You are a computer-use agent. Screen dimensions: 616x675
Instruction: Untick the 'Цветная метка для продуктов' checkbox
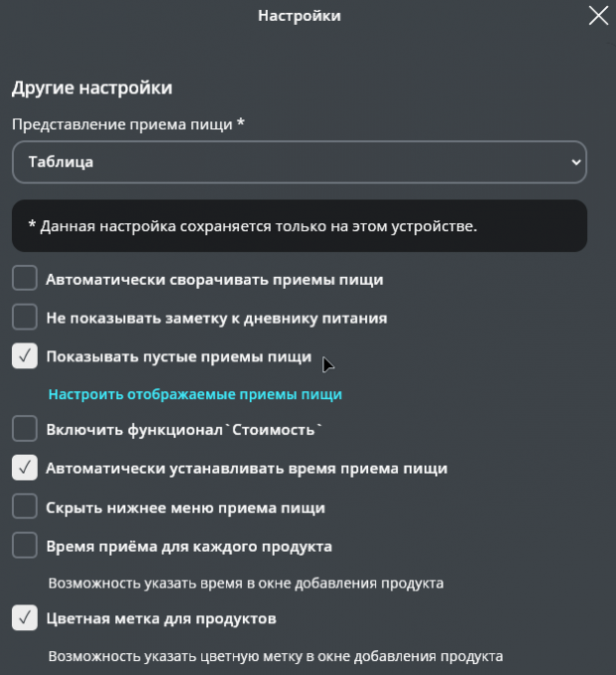[x=25, y=618]
